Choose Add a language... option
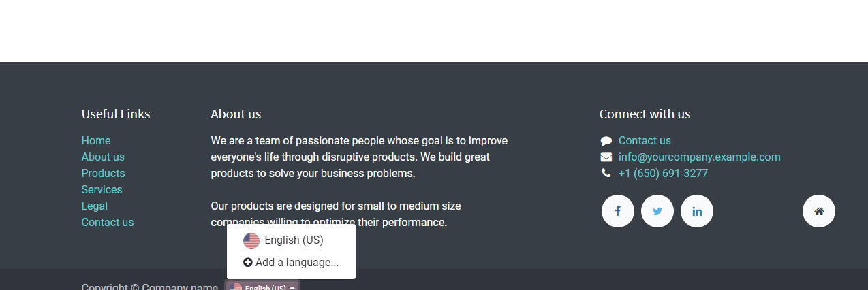 [291, 263]
